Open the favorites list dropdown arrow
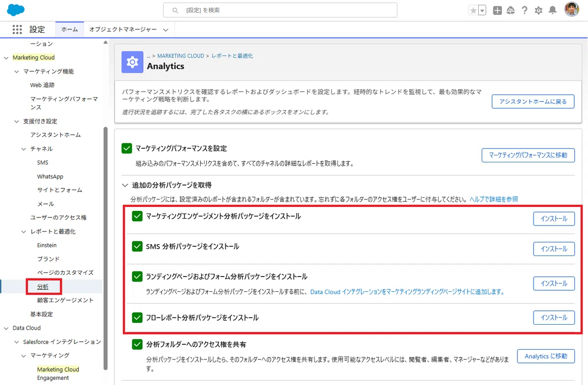588x385 pixels. coord(482,10)
